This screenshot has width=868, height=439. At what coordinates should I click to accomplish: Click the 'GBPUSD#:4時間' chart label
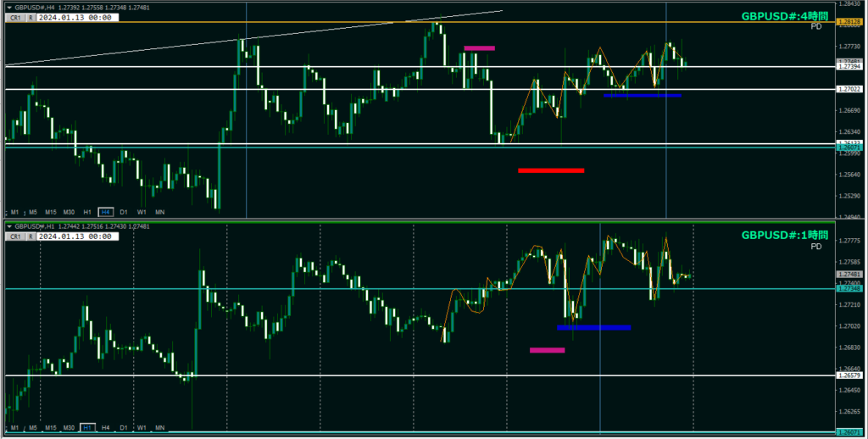pyautogui.click(x=784, y=16)
